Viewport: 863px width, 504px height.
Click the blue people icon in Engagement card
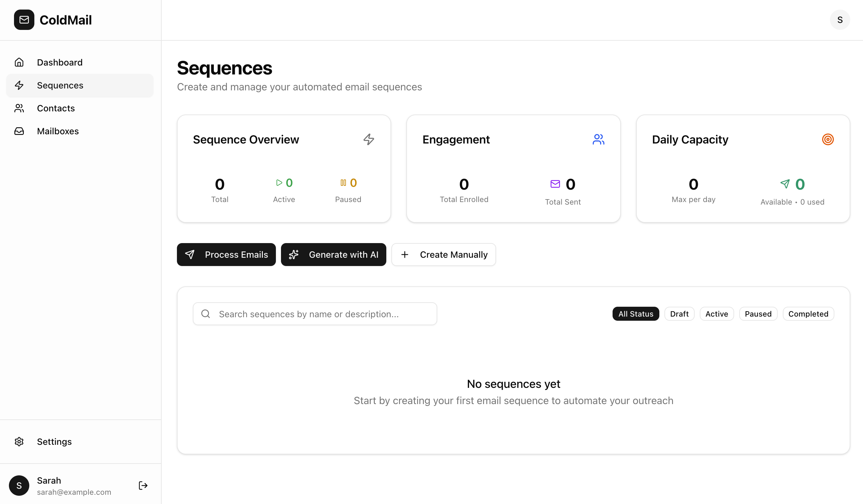pos(598,139)
